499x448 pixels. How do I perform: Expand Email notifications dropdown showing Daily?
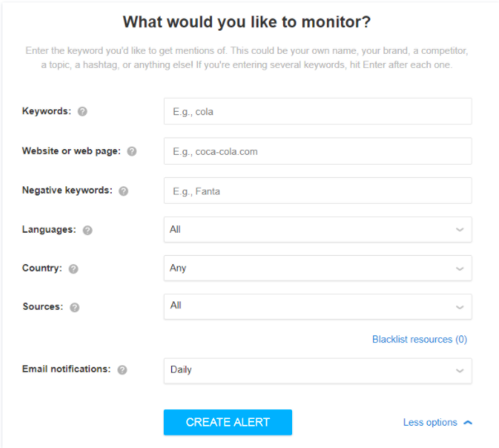(x=317, y=370)
